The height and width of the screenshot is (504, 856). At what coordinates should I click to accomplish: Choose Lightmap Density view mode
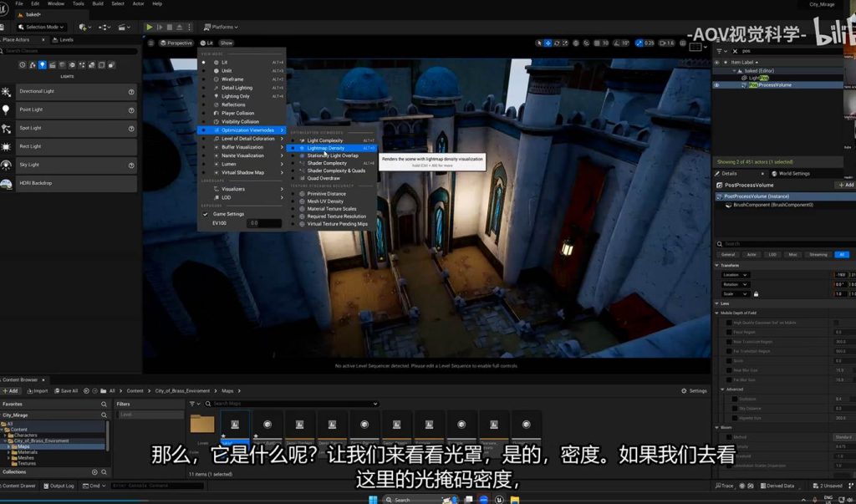[326, 148]
